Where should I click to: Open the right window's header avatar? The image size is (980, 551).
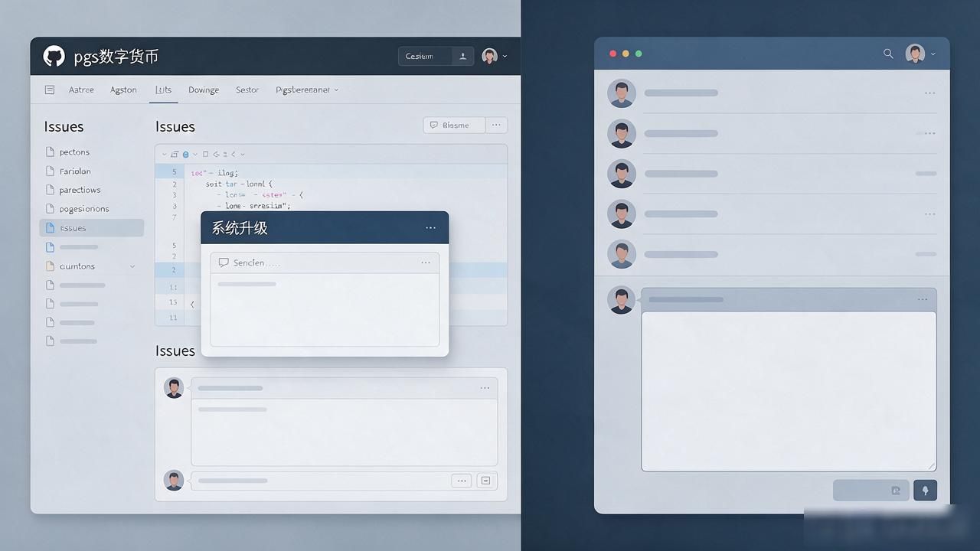pos(915,54)
